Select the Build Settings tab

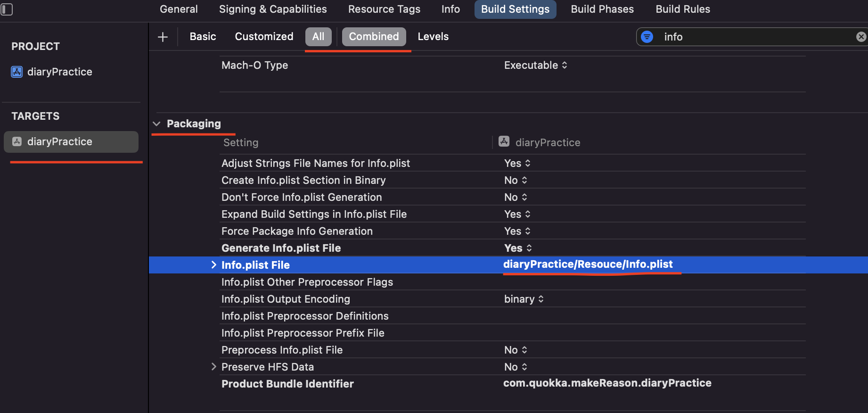click(516, 9)
